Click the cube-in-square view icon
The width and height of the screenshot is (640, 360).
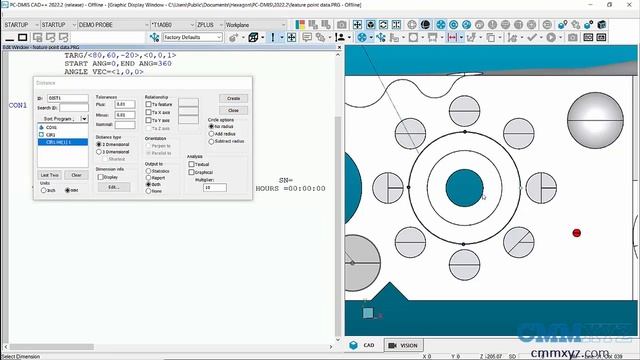[370, 25]
